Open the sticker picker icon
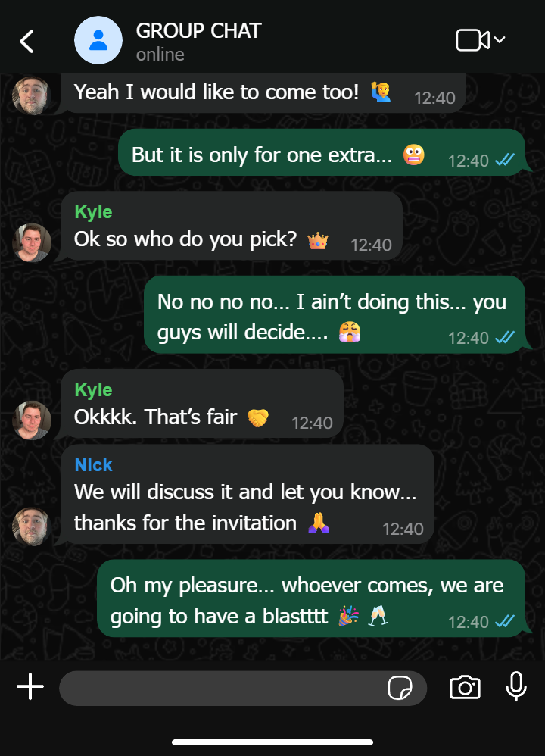The image size is (545, 756). (400, 688)
